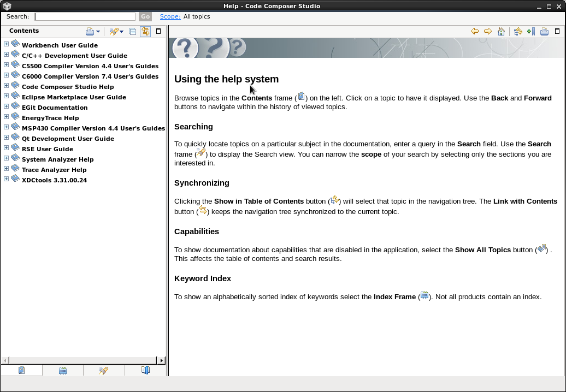Expand C6000 Compiler Version 7.4 node
The image size is (566, 392).
point(6,75)
